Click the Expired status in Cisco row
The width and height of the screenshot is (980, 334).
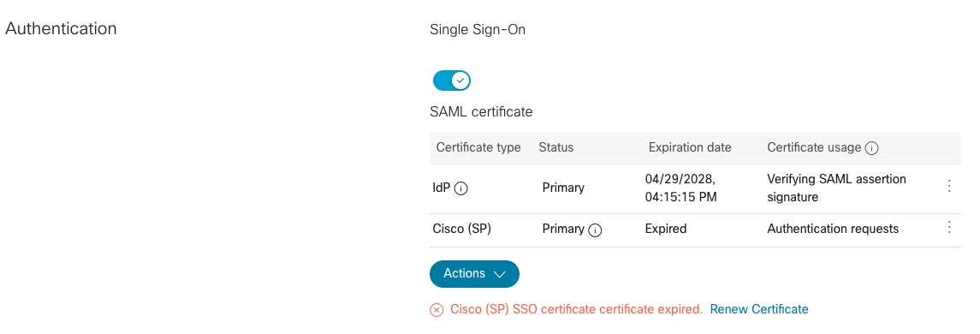point(666,229)
